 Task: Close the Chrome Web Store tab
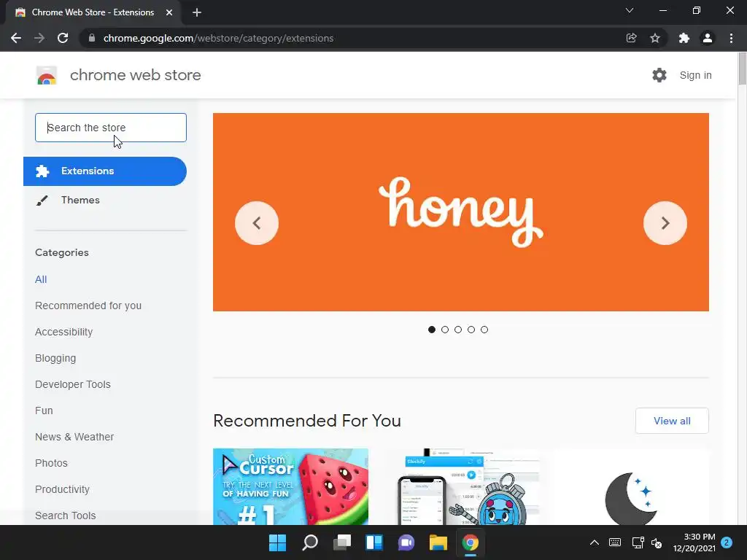169,12
